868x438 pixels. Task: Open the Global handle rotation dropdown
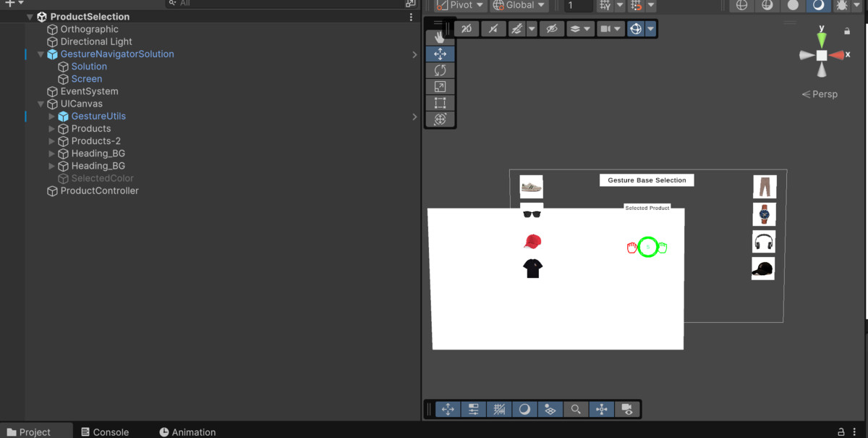click(x=519, y=5)
